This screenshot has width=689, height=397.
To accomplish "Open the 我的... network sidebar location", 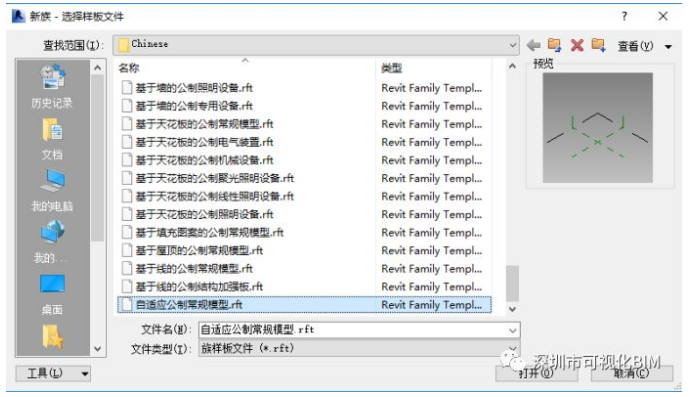I will point(52,242).
